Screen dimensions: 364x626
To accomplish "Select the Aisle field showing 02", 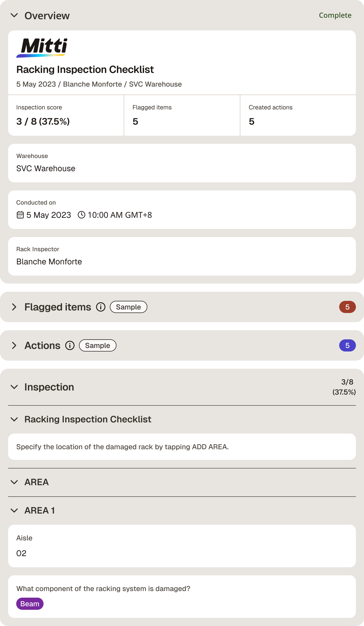I will point(182,546).
